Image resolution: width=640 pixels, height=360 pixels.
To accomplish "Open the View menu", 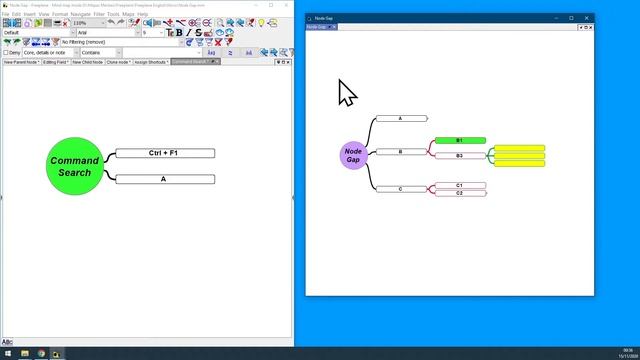I will pos(44,14).
